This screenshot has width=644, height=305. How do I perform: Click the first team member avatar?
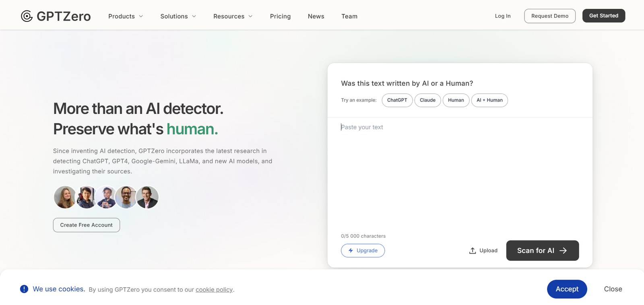pos(64,197)
